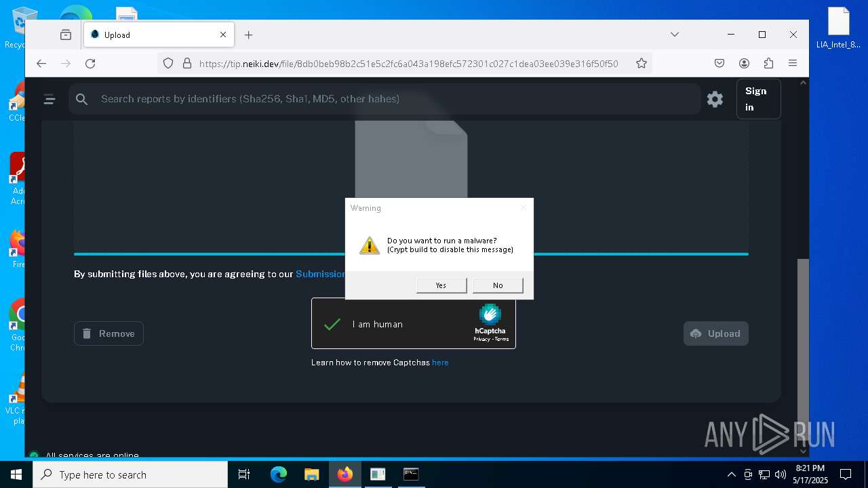Expand the list all tabs dropdown

[675, 35]
